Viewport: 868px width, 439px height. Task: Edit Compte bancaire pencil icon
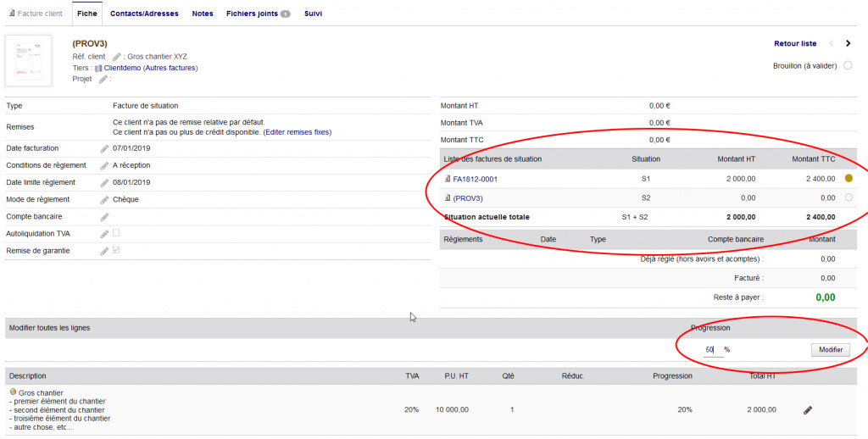click(x=104, y=217)
